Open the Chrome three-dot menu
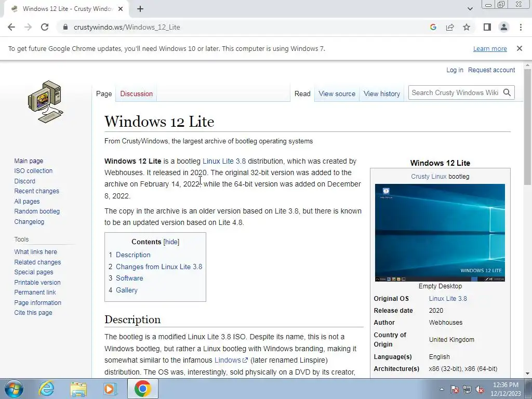 pos(521,27)
